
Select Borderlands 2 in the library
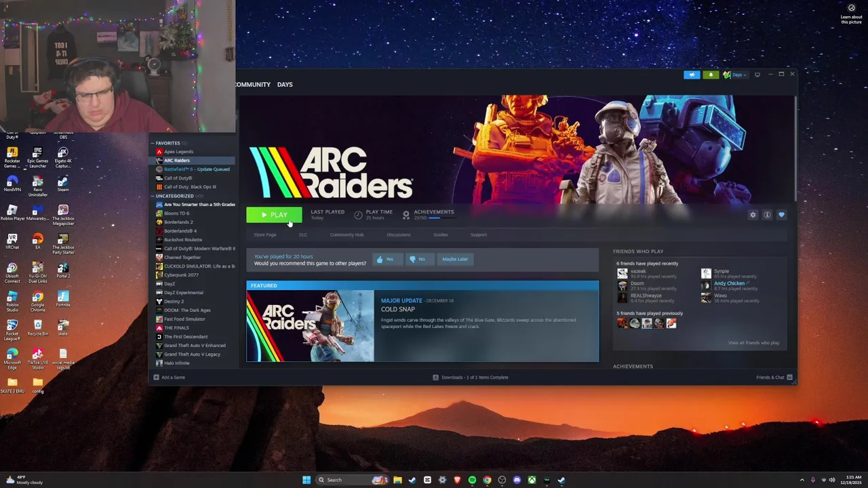178,222
